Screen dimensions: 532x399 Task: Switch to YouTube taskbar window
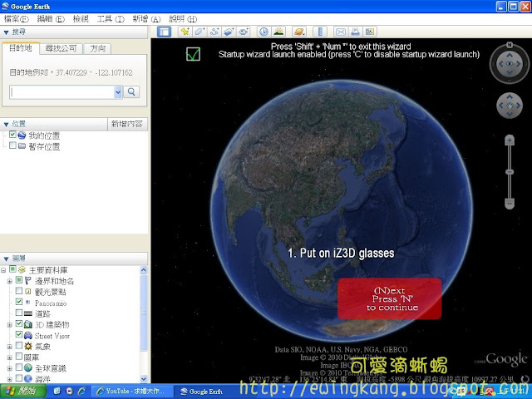coord(131,392)
